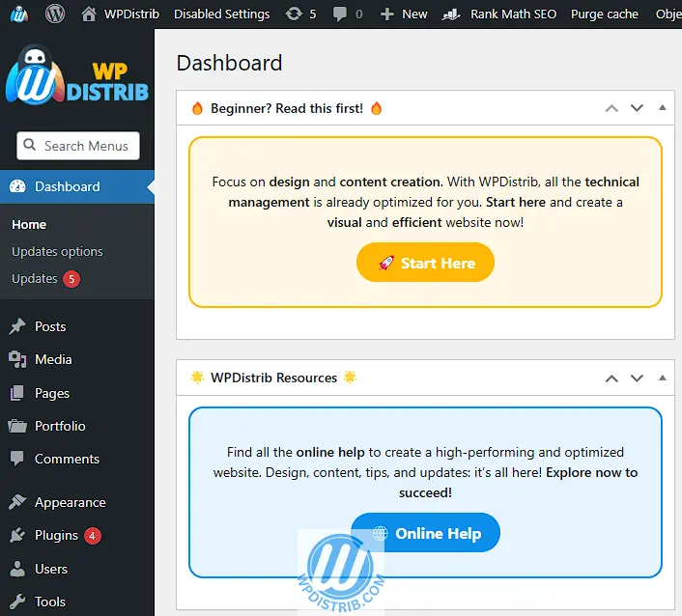
Task: Open Disabled Settings in admin bar
Action: 222,14
